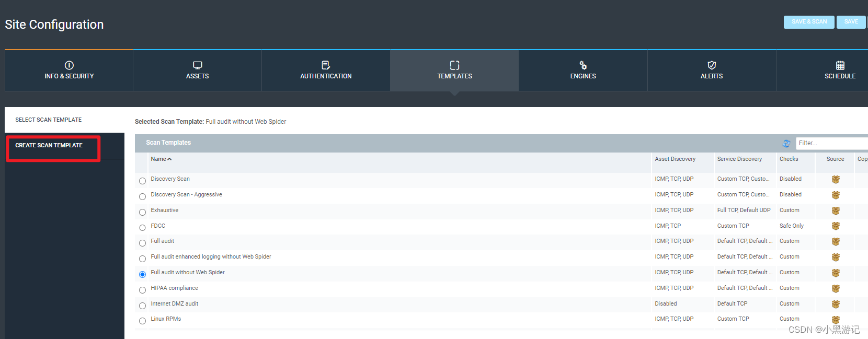Click source package icon for HIPAA compliance
The height and width of the screenshot is (339, 868).
[836, 289]
